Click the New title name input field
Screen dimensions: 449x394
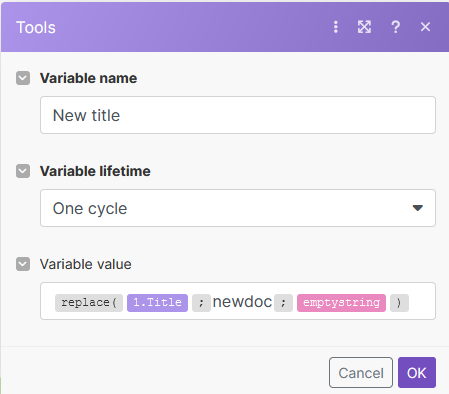(238, 115)
